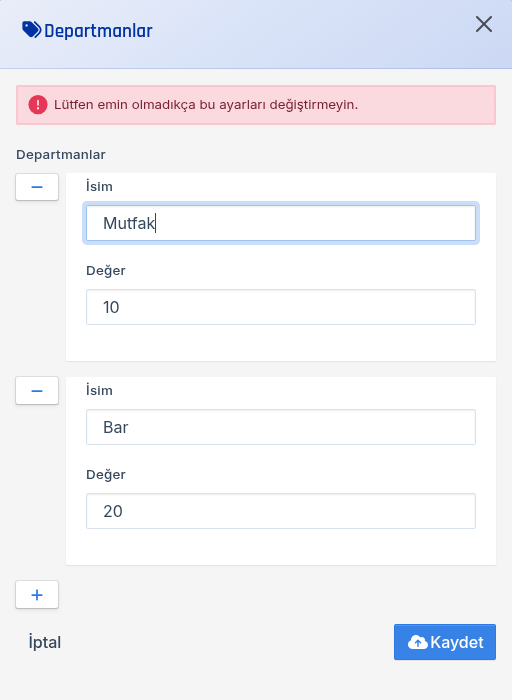
Task: Click the İsim label above Mutfak
Action: click(99, 186)
